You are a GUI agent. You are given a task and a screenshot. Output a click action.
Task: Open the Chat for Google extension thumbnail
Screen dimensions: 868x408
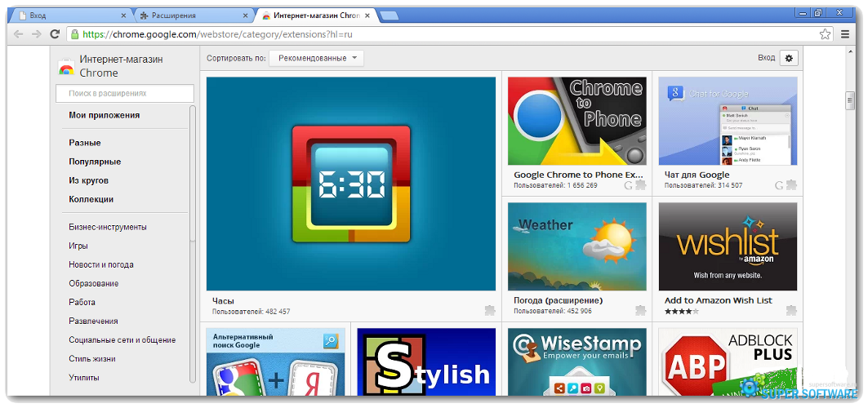point(728,121)
